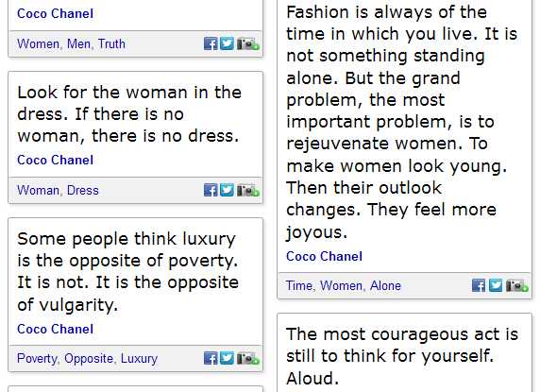The width and height of the screenshot is (540, 392).
Task: Tweet the luxury and poverty quote
Action: tap(227, 358)
